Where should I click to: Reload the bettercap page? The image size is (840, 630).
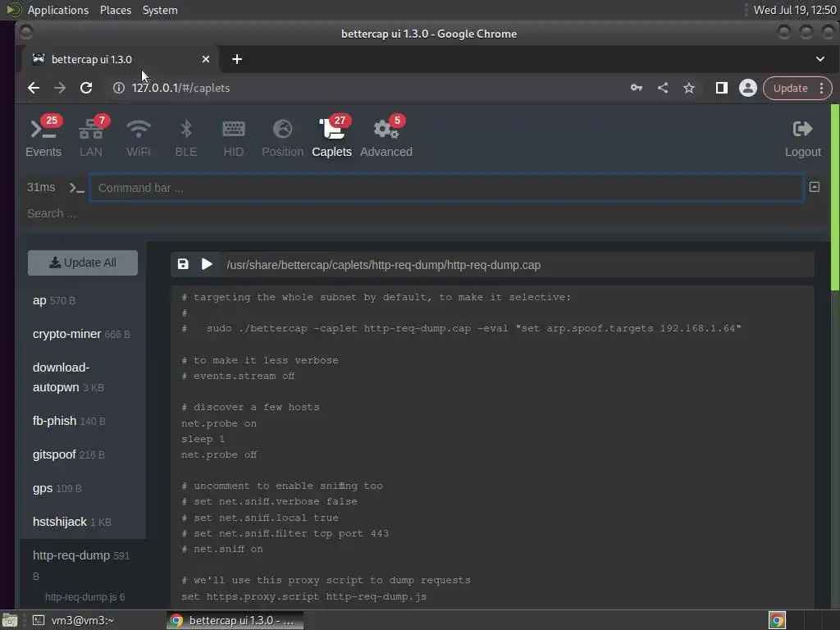click(x=86, y=88)
